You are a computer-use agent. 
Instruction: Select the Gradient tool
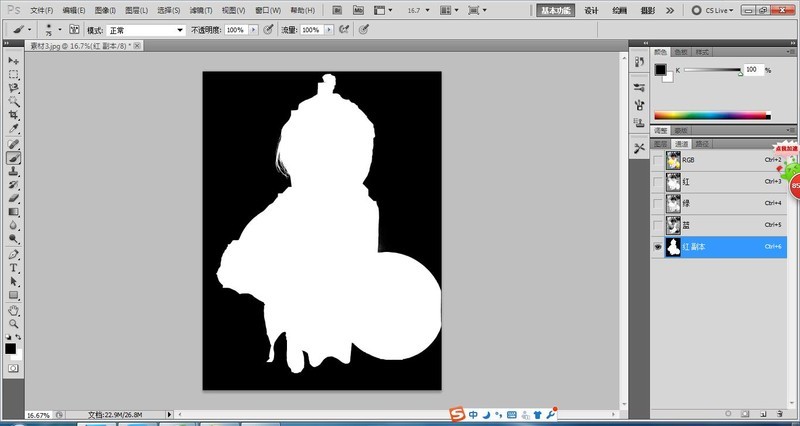[14, 212]
